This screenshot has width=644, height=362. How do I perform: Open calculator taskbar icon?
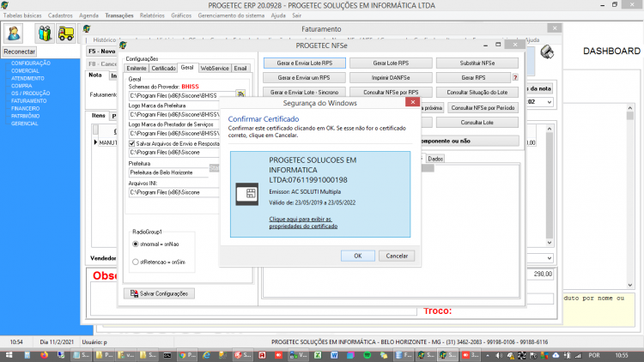click(x=27, y=355)
